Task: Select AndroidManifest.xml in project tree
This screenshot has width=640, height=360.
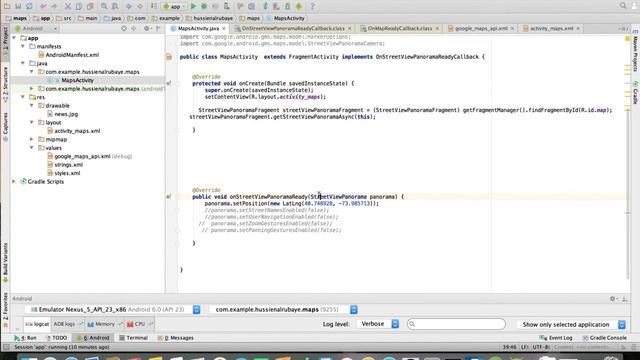Action: [72, 55]
